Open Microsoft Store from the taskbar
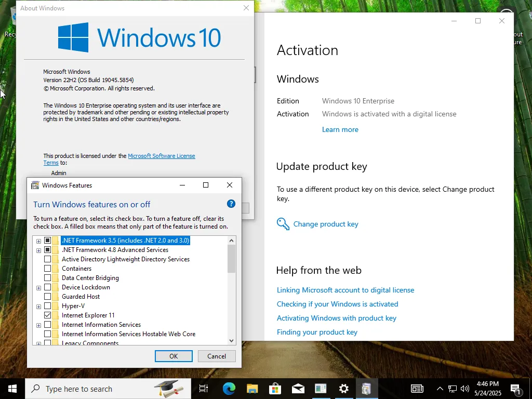Image resolution: width=532 pixels, height=399 pixels. pyautogui.click(x=275, y=389)
